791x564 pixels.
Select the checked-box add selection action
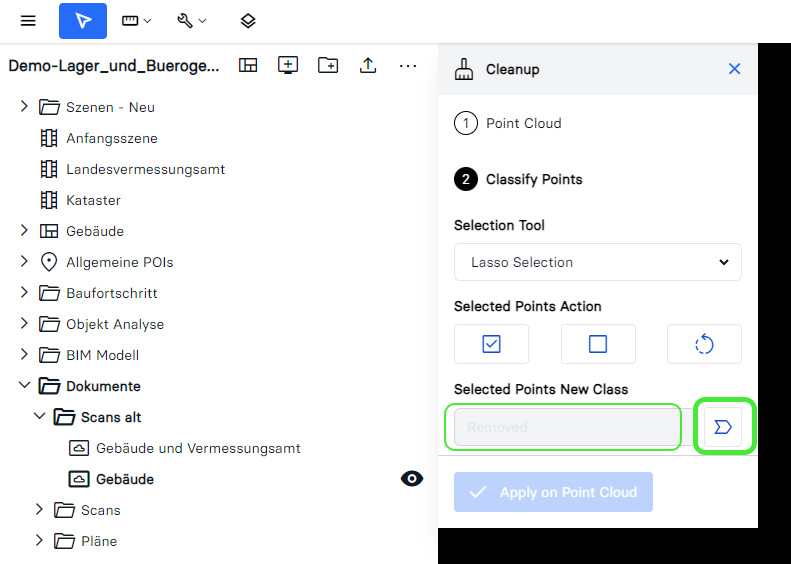click(491, 344)
